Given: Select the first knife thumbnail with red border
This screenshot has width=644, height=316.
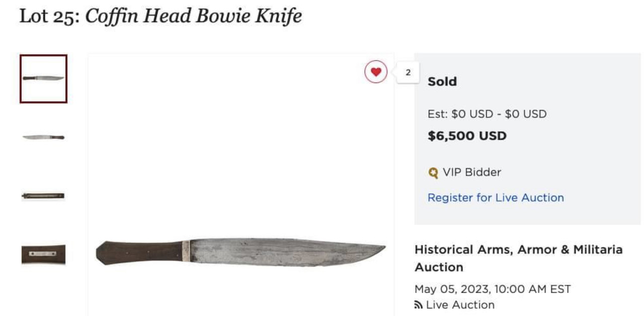Looking at the screenshot, I should click(x=43, y=79).
